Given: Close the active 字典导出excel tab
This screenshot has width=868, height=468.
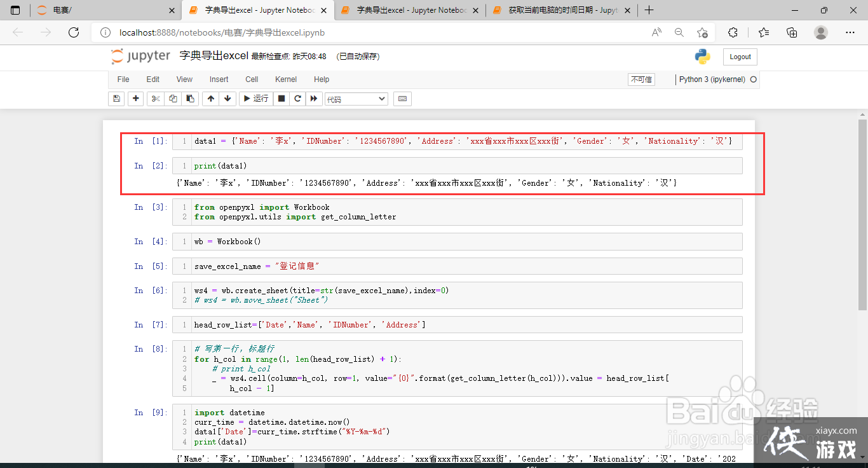Looking at the screenshot, I should point(324,10).
